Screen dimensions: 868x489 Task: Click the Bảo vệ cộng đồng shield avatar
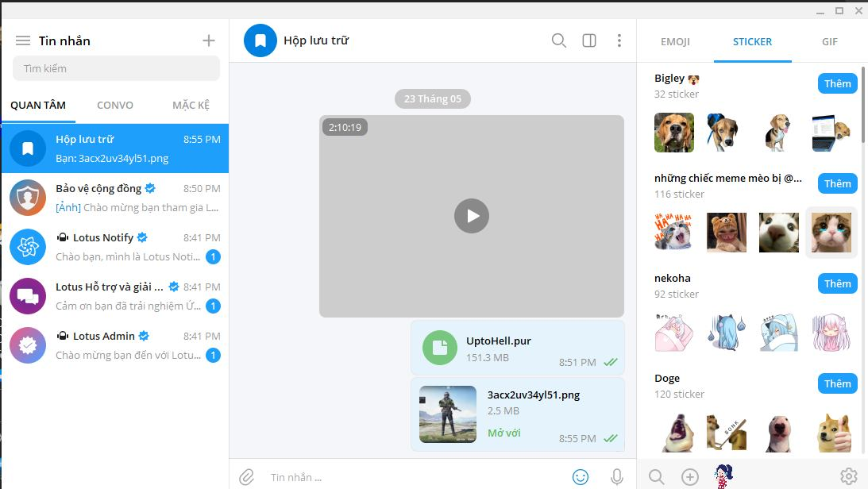(x=28, y=198)
